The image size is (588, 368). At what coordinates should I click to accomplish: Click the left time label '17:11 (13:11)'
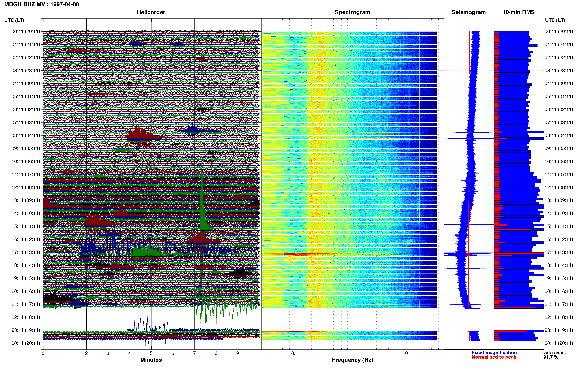click(26, 252)
